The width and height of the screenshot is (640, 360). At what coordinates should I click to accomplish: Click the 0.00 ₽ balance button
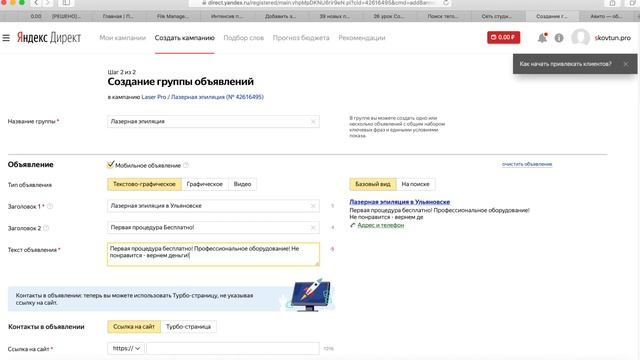(x=503, y=38)
